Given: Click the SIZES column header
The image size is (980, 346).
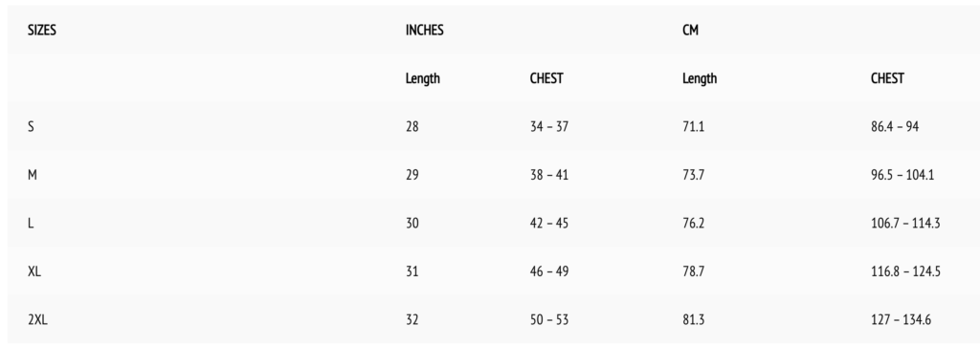Looking at the screenshot, I should tap(42, 30).
